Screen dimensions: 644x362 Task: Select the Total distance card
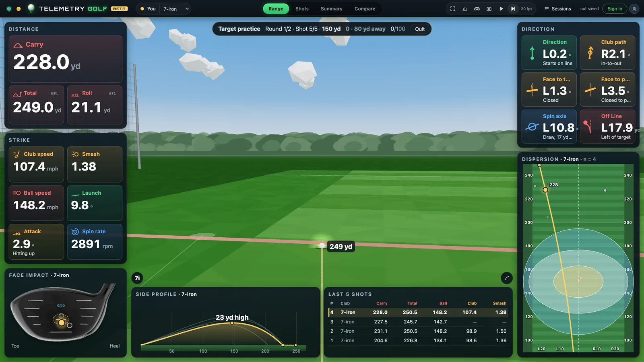coord(36,105)
